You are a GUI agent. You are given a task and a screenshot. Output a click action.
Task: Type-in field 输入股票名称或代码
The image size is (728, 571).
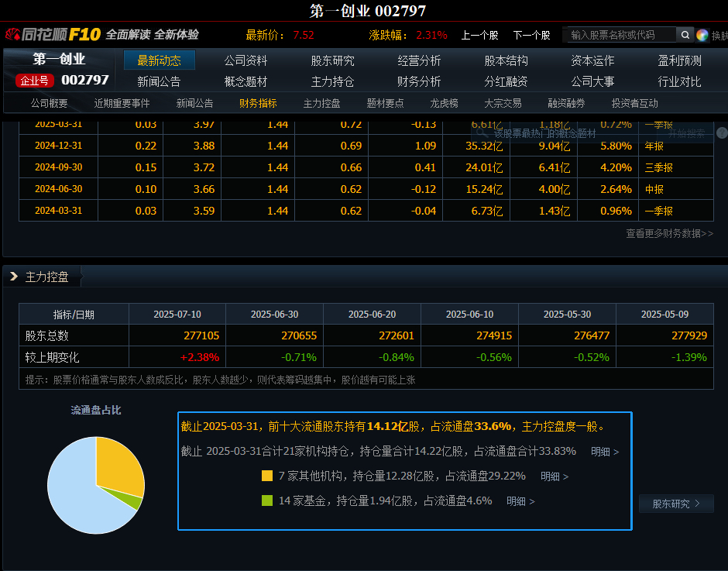[x=622, y=35]
